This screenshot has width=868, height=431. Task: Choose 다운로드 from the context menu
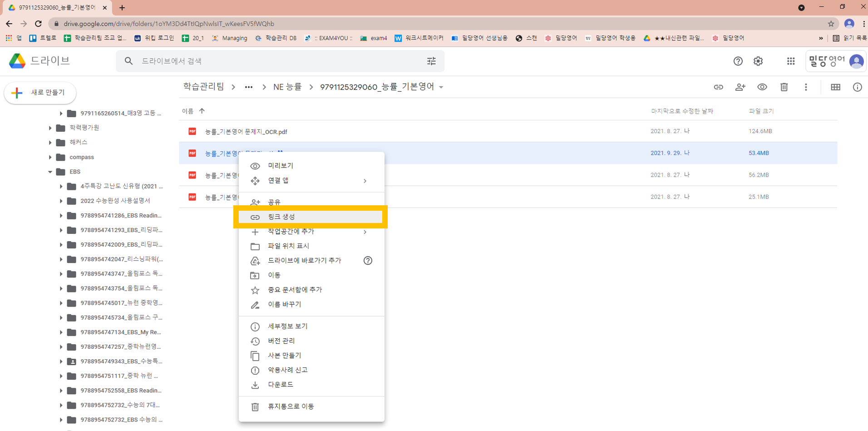click(x=311, y=385)
